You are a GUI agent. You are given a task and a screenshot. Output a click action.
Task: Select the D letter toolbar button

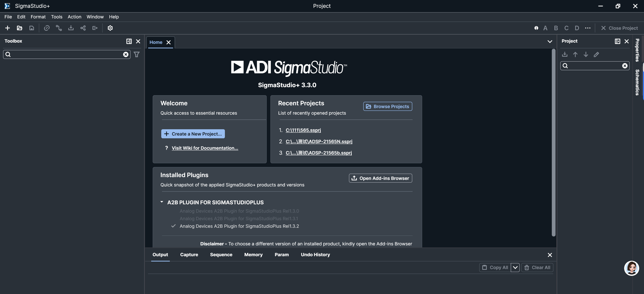click(577, 28)
